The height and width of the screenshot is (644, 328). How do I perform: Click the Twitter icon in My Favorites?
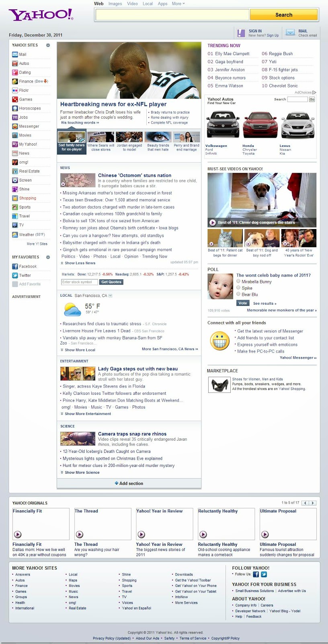click(x=15, y=275)
